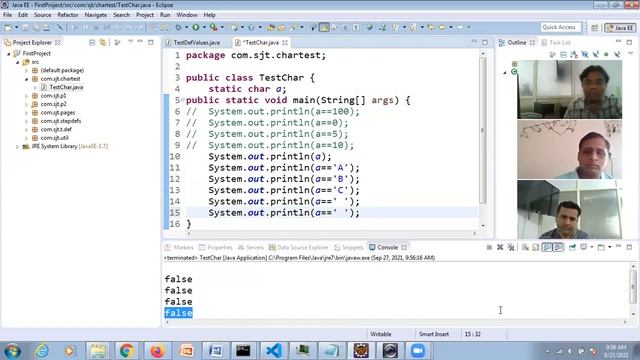Click Remove Launch X icon in Console
640x360 pixels.
500,247
